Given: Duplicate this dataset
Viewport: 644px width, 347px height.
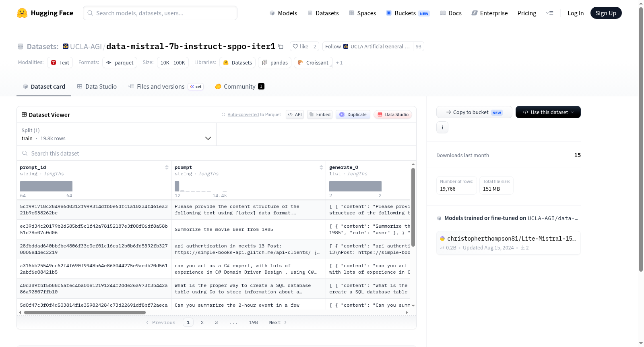Looking at the screenshot, I should [353, 114].
